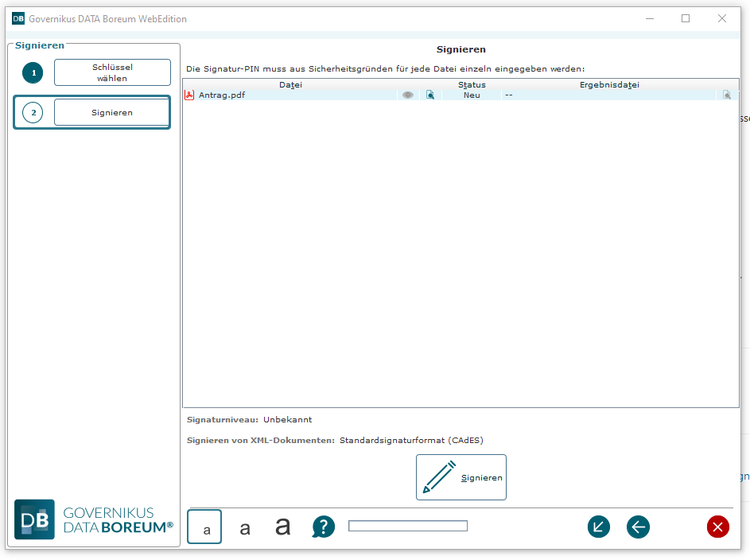Click the Ergebnisdatei column header
This screenshot has width=750, height=560.
[609, 84]
